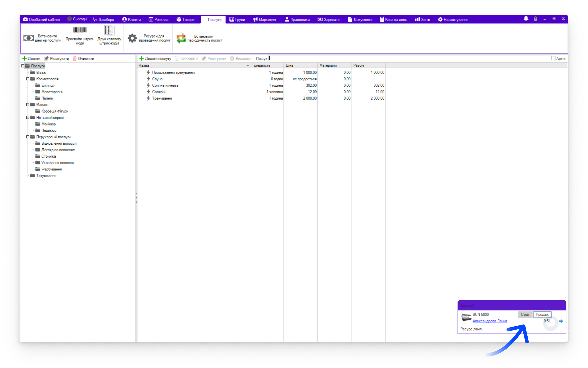Click Додати in the category panel
The height and width of the screenshot is (368, 588).
(31, 58)
